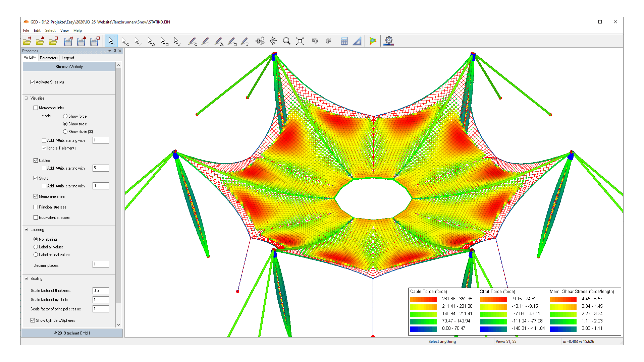Select the Label critical values option
644x362 pixels.
(36, 255)
